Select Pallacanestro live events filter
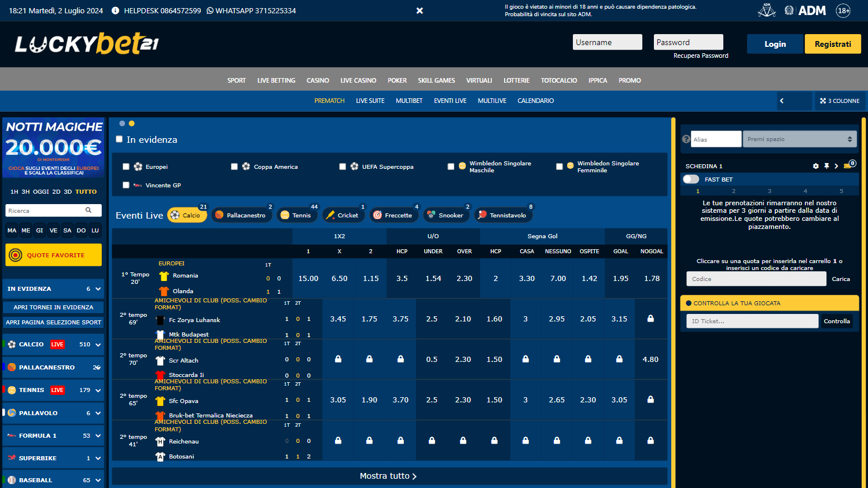Screen dimensions: 868x488 241,215
